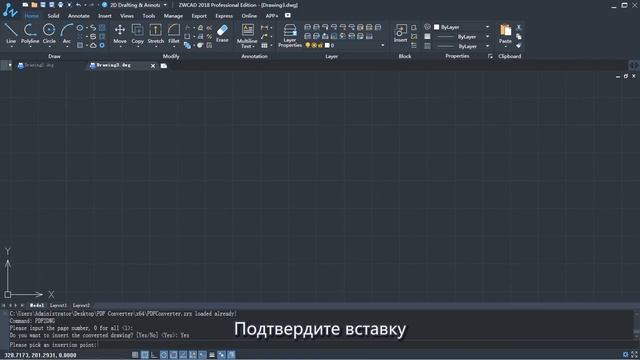The height and width of the screenshot is (360, 640).
Task: Click the linear dimension icon in Annotation
Action: click(x=264, y=28)
